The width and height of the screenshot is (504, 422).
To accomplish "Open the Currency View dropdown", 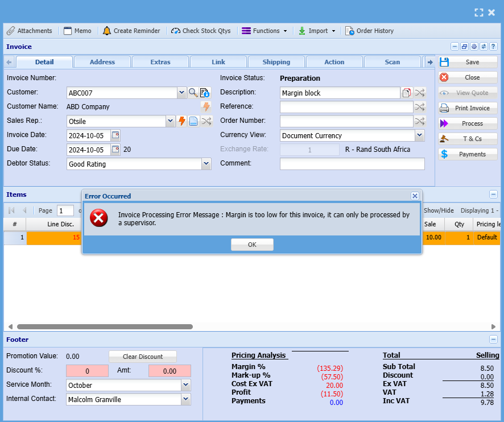I will [x=419, y=135].
